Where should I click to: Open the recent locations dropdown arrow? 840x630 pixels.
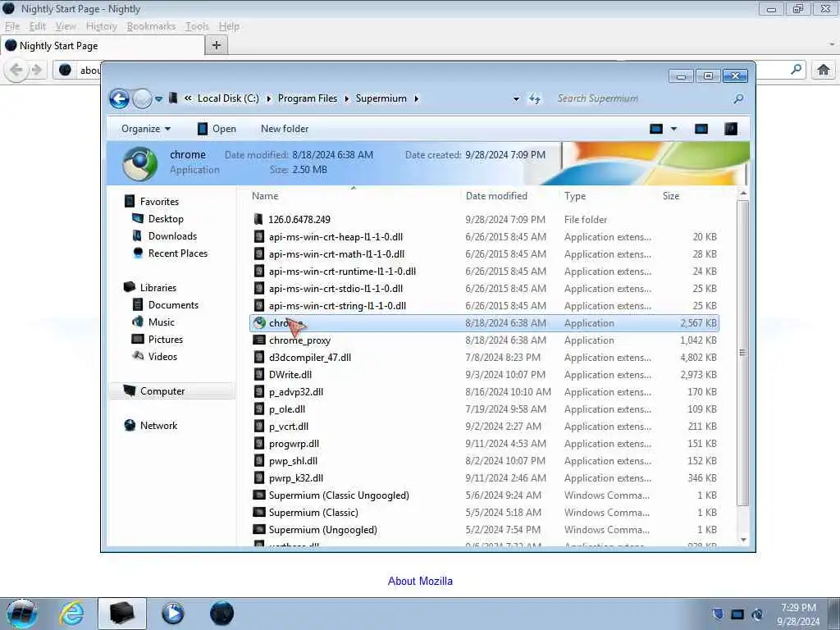(x=158, y=99)
